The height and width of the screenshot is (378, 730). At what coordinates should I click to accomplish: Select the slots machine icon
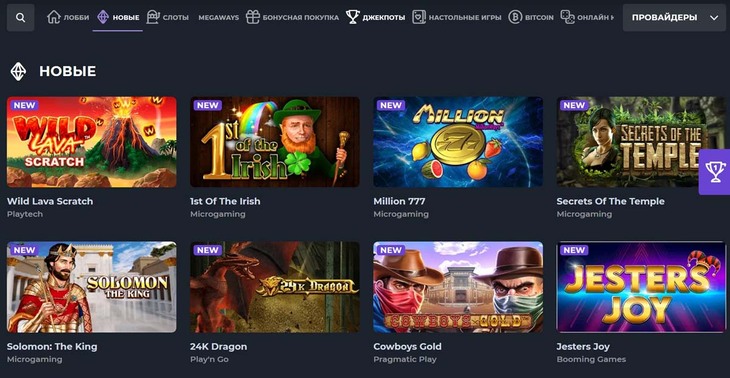pyautogui.click(x=153, y=18)
